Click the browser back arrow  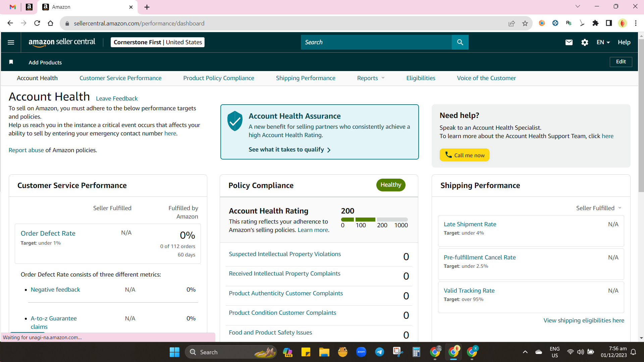[10, 23]
